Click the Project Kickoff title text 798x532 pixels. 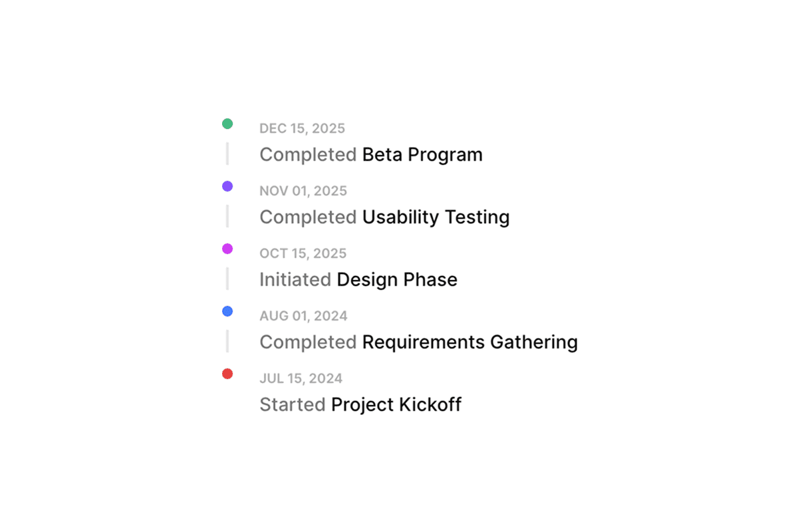[x=396, y=404]
